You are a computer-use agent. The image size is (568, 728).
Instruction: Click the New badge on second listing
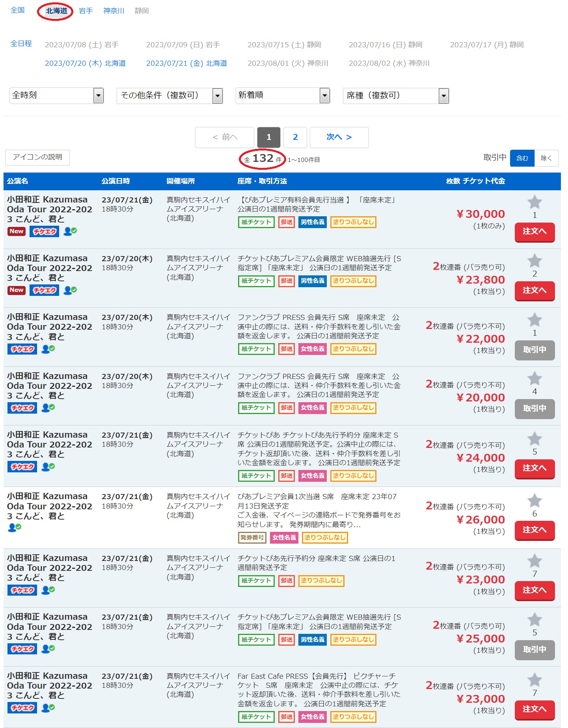17,290
